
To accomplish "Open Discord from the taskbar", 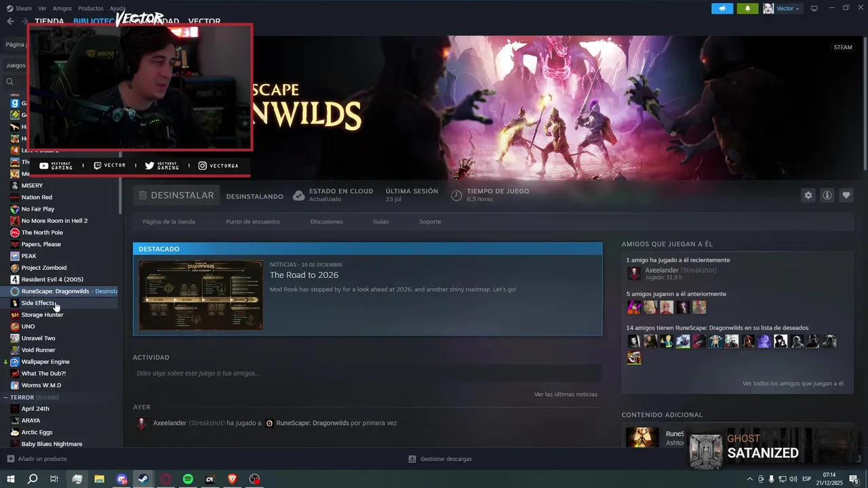I will tap(121, 479).
